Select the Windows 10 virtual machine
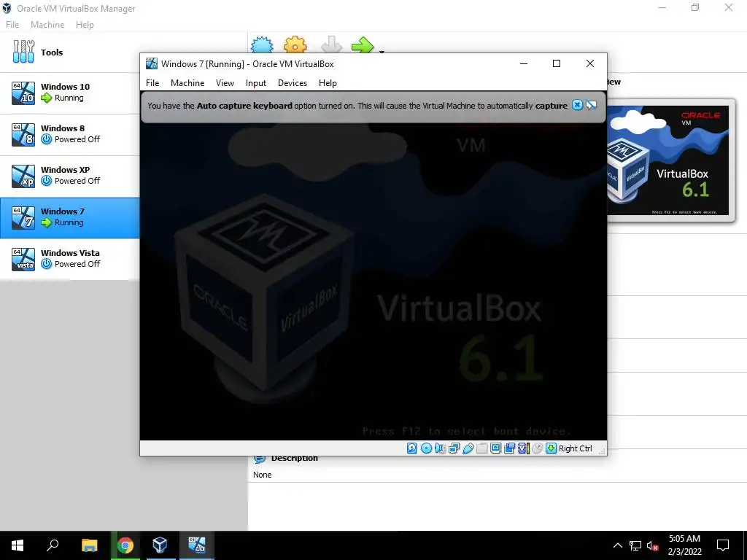This screenshot has width=747, height=560. click(x=69, y=93)
